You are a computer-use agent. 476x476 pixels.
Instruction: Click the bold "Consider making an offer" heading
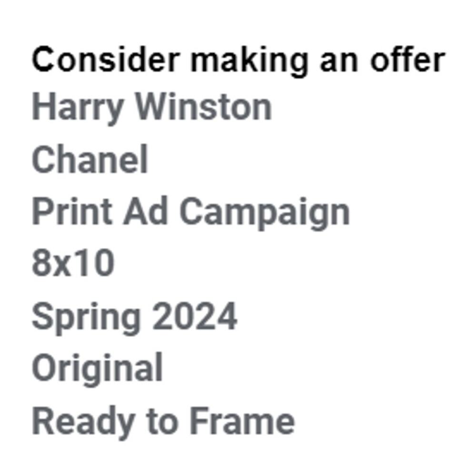pos(238,60)
